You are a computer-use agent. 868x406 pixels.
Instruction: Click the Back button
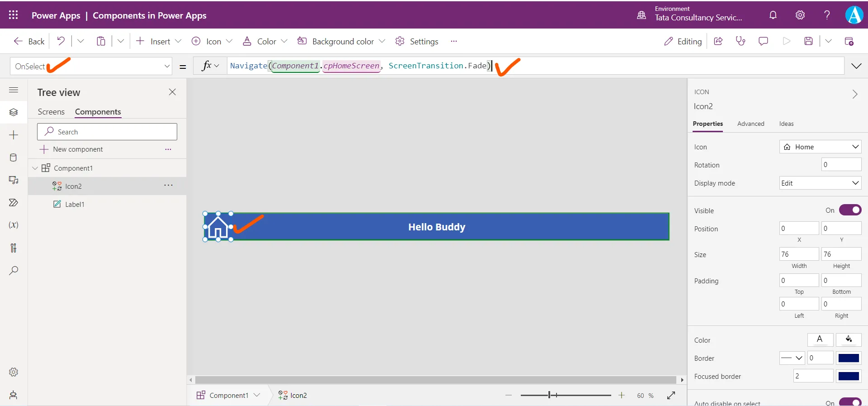(x=29, y=41)
